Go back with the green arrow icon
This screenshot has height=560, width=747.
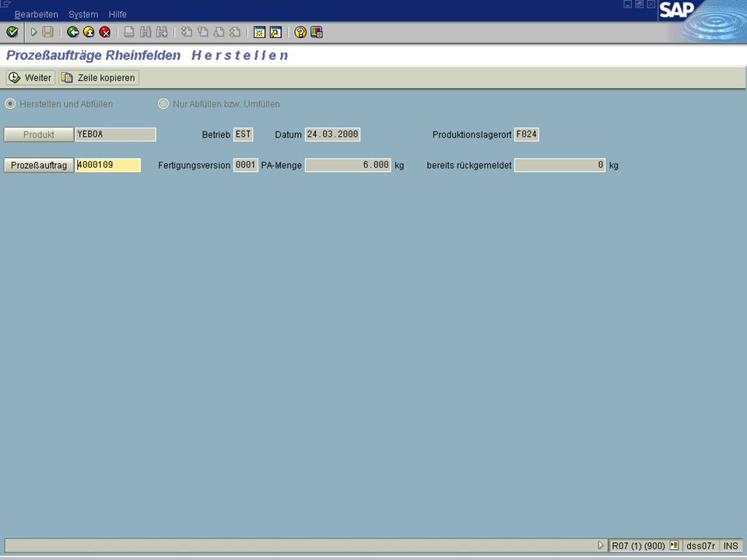point(73,32)
